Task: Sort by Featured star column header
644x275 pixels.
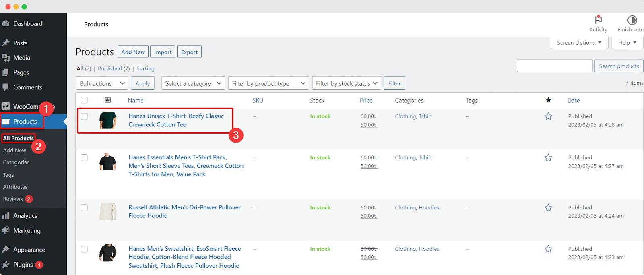Action: click(x=548, y=100)
